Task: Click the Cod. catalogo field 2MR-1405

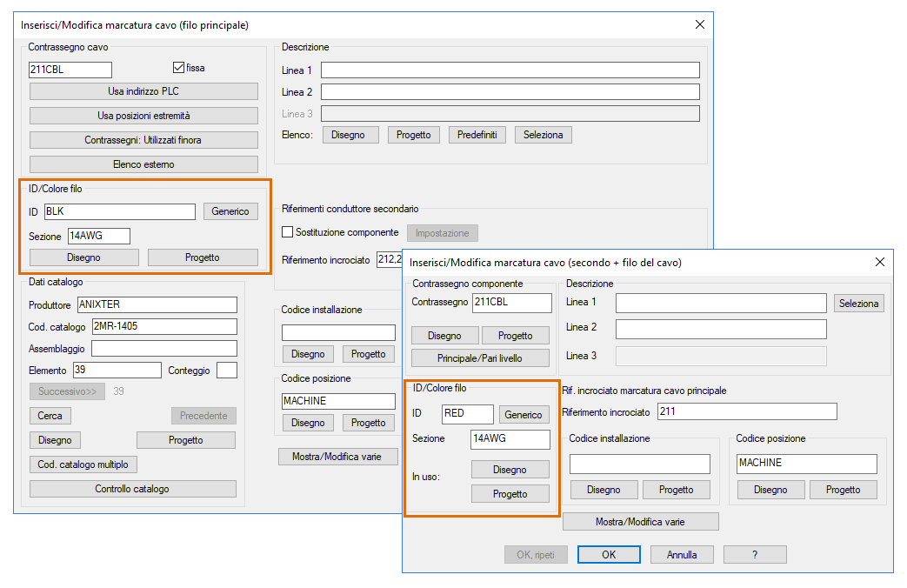Action: click(x=164, y=326)
